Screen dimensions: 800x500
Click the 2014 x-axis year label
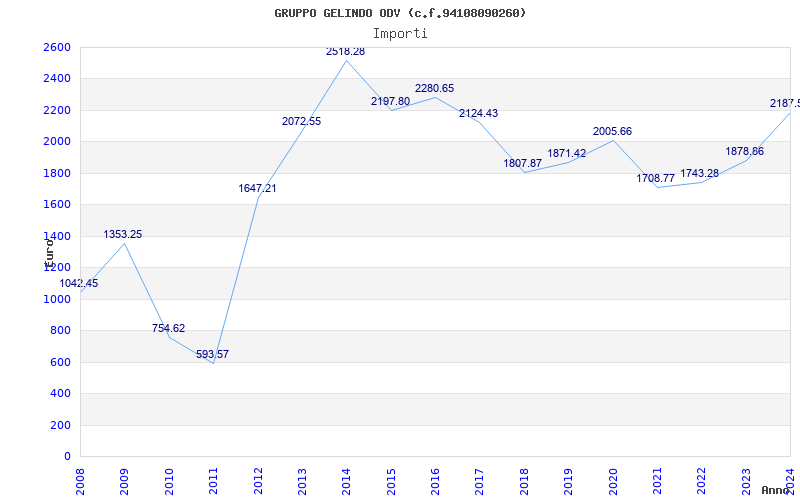346,481
